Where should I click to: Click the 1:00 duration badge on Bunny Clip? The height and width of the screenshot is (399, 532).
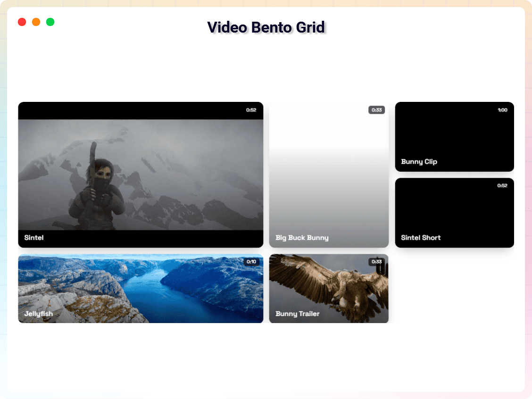click(x=502, y=110)
